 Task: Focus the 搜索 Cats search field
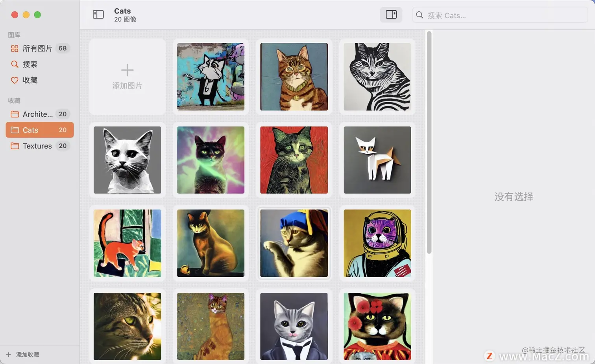coord(500,15)
